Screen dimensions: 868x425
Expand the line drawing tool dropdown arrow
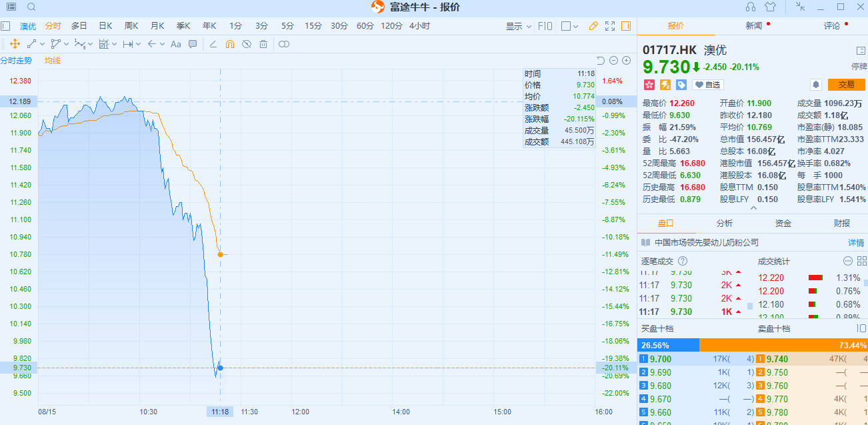point(43,44)
